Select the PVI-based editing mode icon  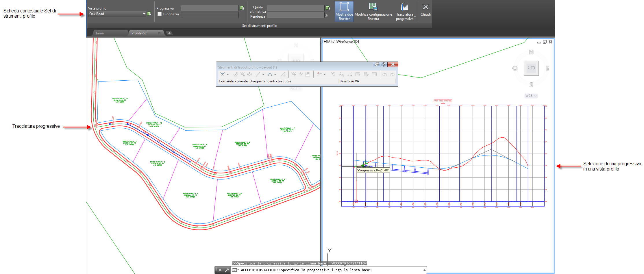coord(319,74)
